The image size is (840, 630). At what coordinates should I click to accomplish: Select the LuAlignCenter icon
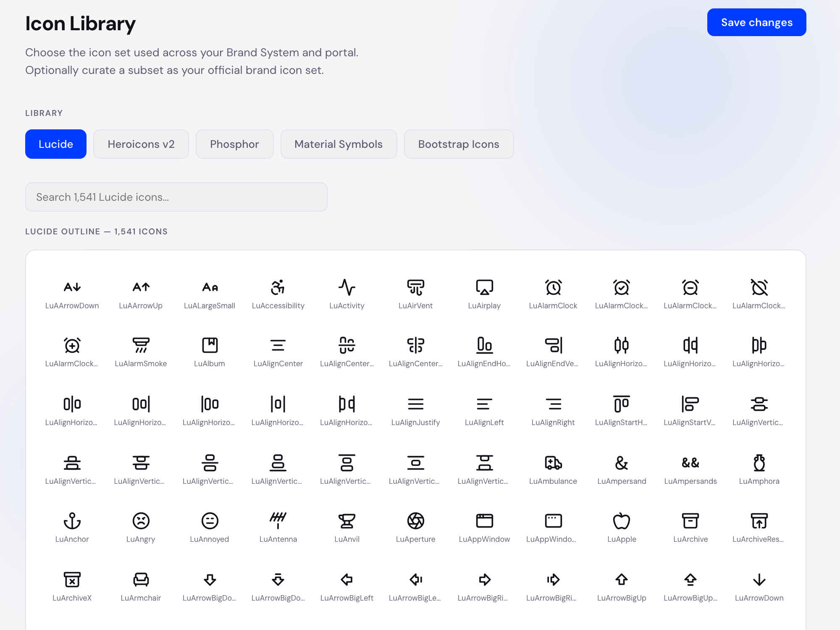pos(278,346)
